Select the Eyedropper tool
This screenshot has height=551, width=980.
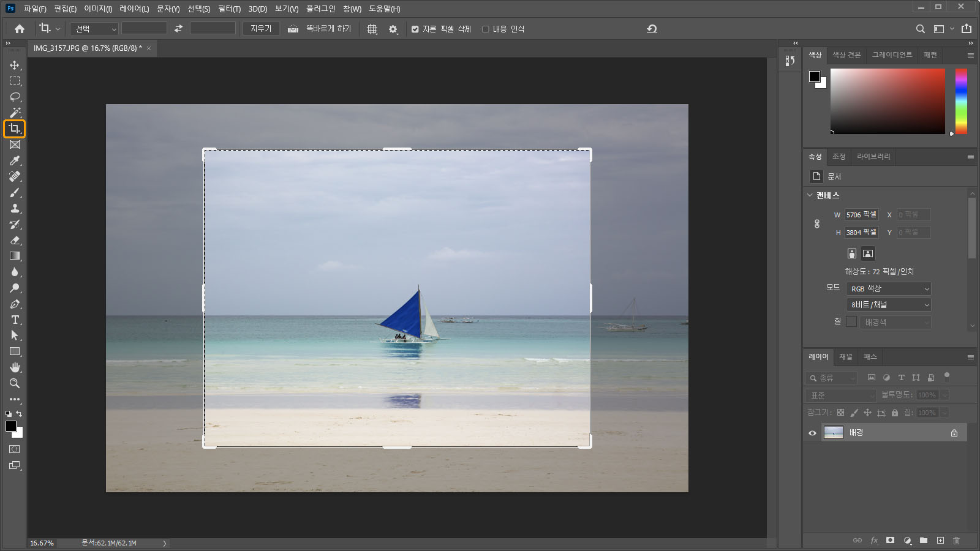(15, 160)
